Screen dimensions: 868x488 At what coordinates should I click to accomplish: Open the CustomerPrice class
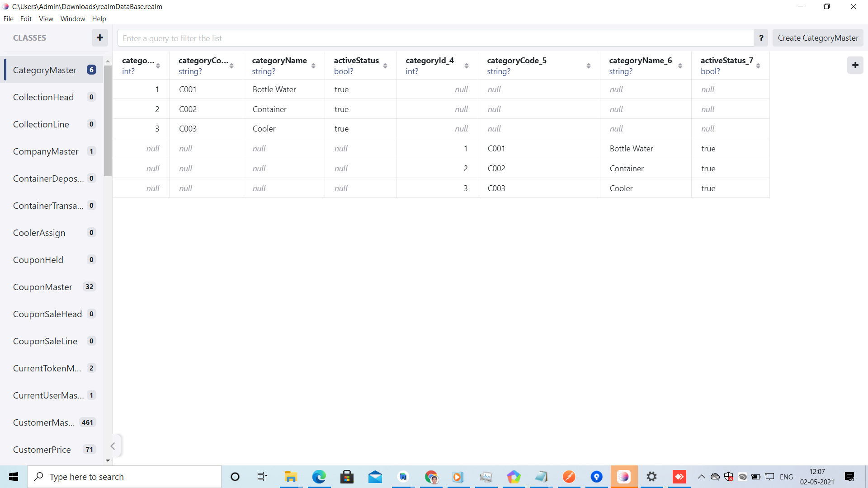tap(42, 450)
